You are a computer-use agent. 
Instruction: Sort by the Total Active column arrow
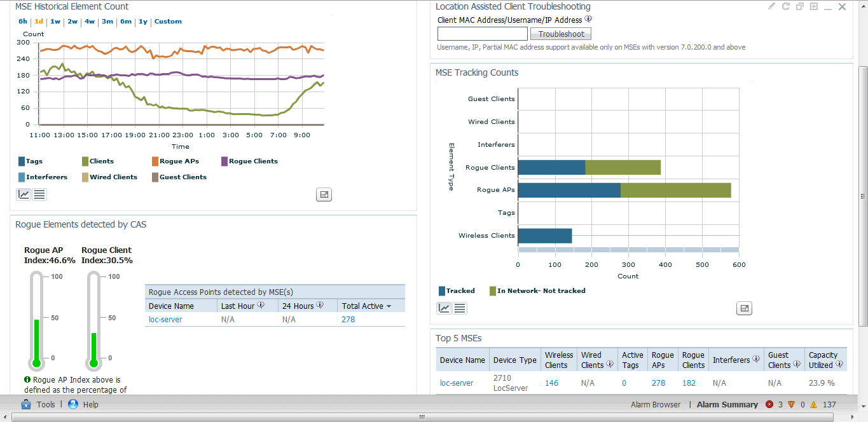389,306
